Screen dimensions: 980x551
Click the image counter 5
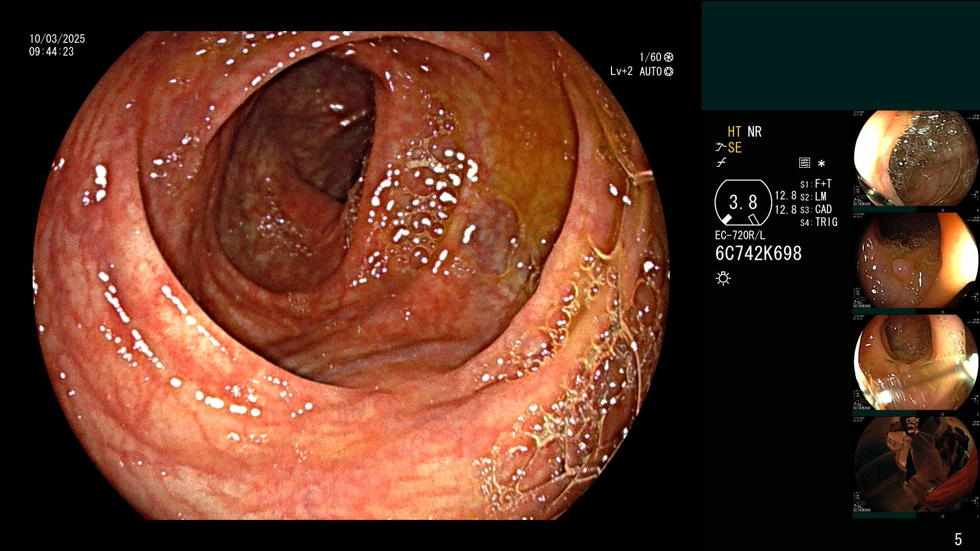pyautogui.click(x=958, y=539)
